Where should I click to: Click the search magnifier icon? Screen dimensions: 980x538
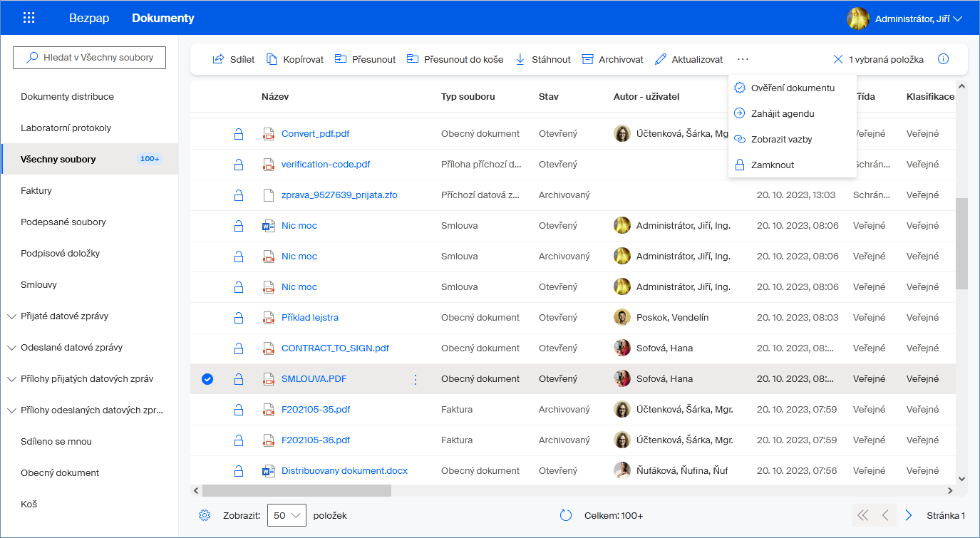coord(32,58)
